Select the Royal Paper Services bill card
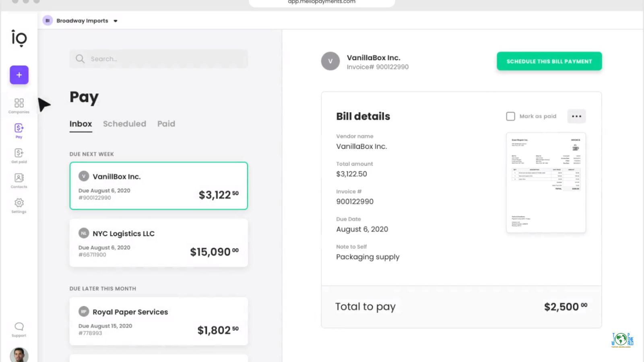This screenshot has width=644, height=362. (159, 321)
